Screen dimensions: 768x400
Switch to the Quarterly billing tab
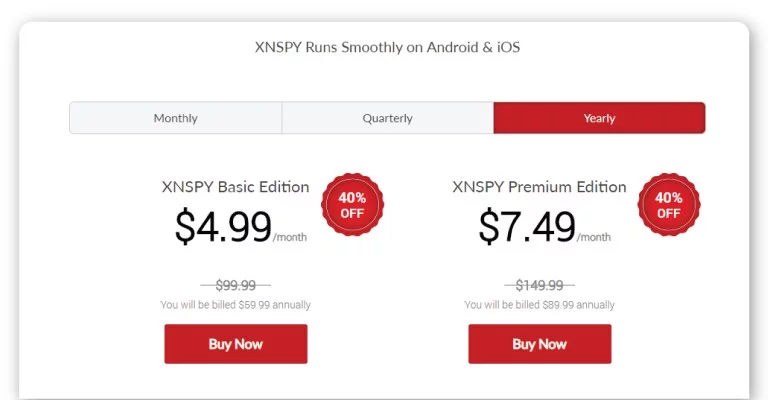[x=387, y=118]
